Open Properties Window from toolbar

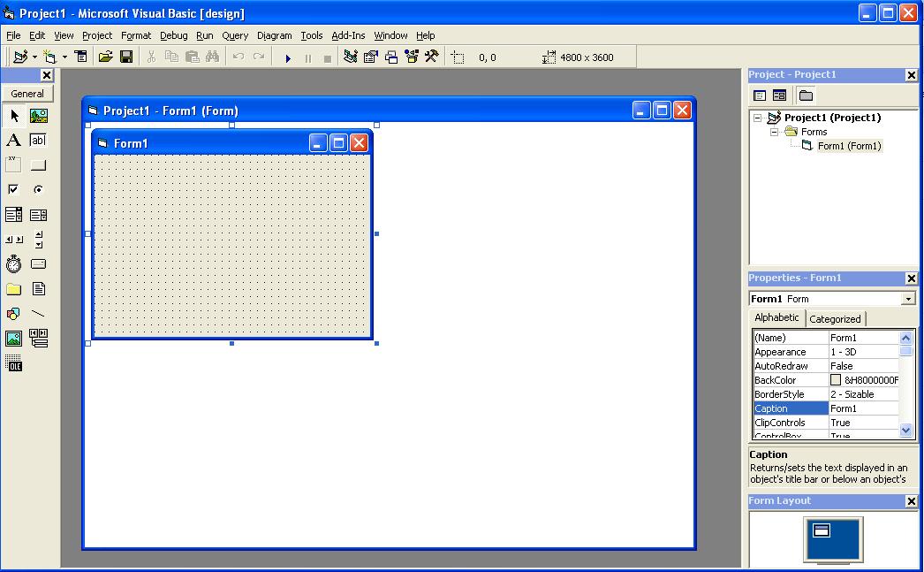click(x=371, y=57)
